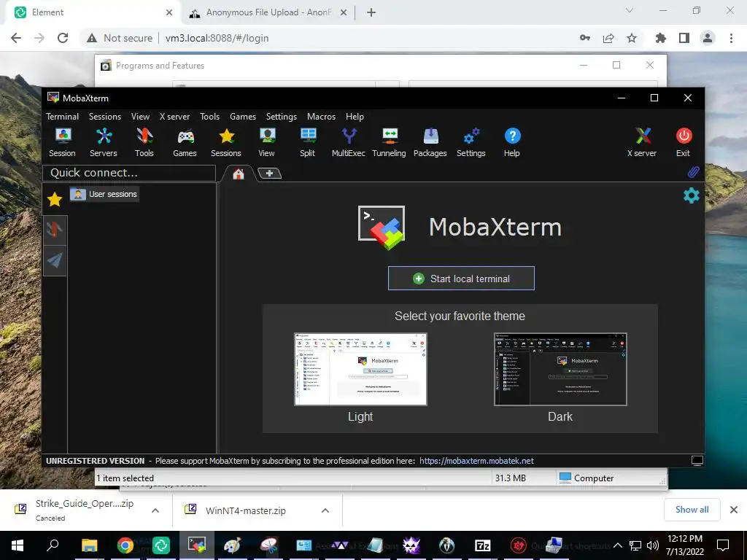Select the Split toolbar icon

click(308, 142)
